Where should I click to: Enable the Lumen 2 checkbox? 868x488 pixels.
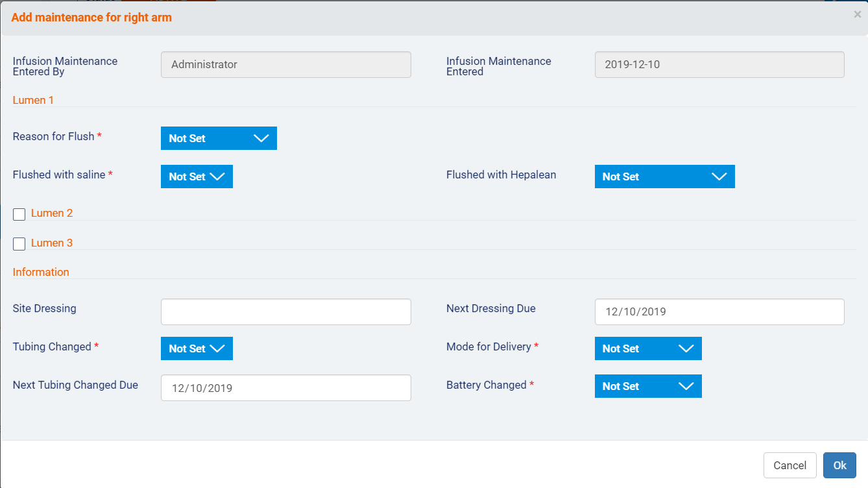[19, 214]
